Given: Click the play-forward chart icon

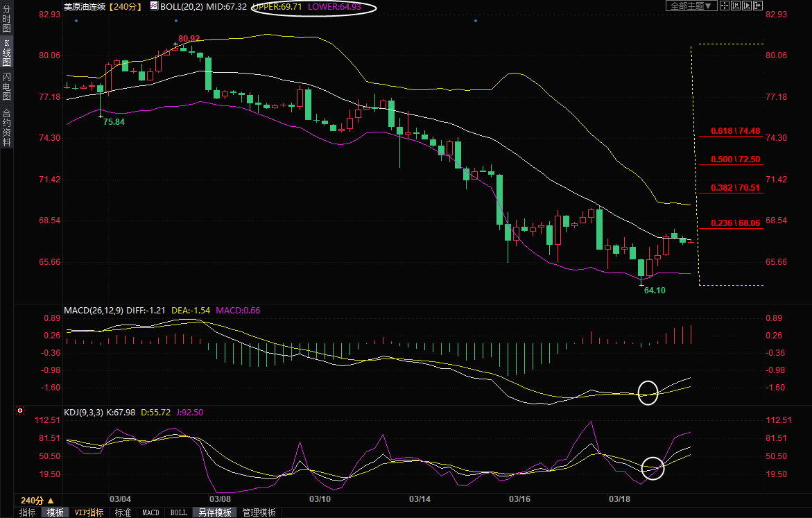Looking at the screenshot, I should coord(747,6).
